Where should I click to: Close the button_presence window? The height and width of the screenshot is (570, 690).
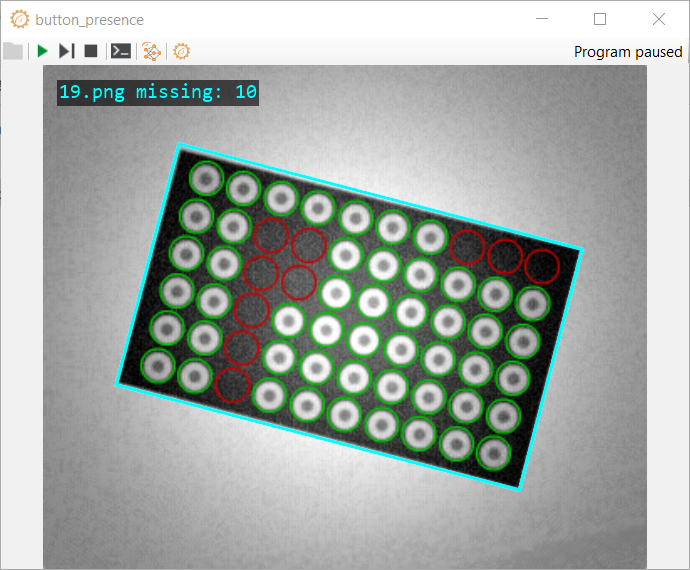[x=658, y=19]
